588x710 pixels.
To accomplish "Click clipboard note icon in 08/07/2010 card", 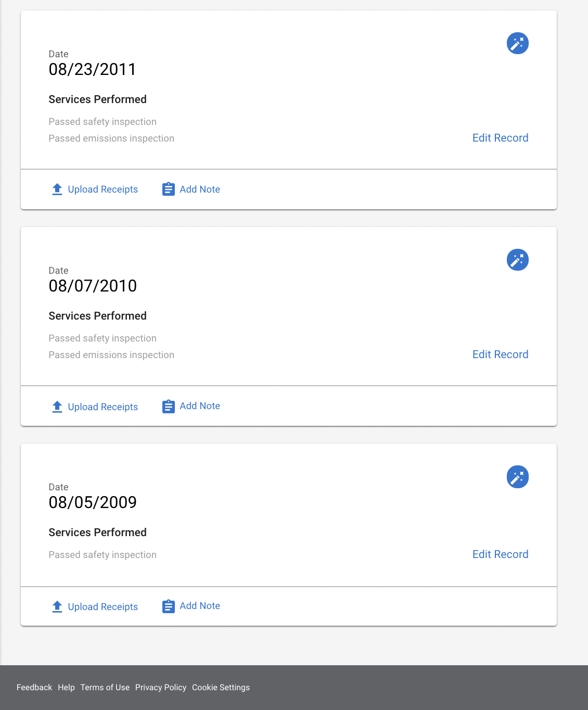I will click(x=169, y=407).
